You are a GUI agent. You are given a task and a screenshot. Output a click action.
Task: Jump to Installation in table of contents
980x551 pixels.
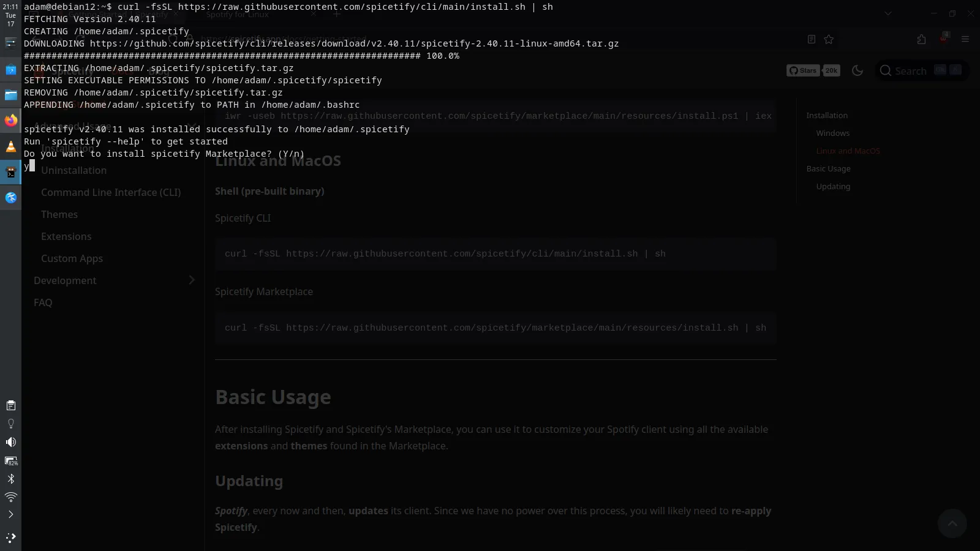[827, 115]
